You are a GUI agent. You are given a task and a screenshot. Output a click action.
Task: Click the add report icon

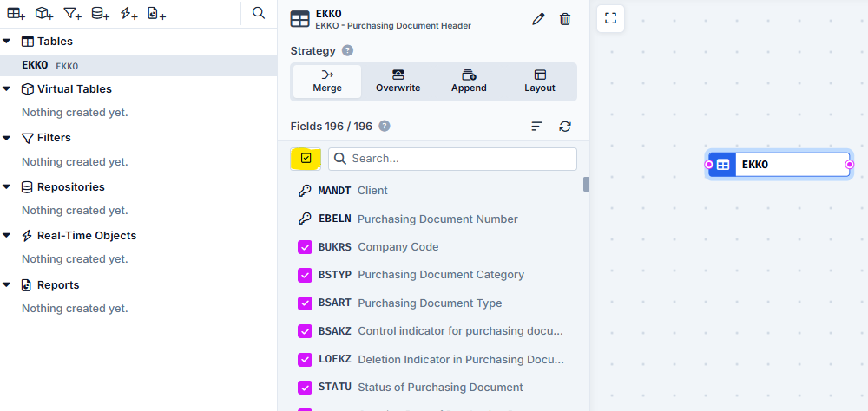(x=156, y=13)
